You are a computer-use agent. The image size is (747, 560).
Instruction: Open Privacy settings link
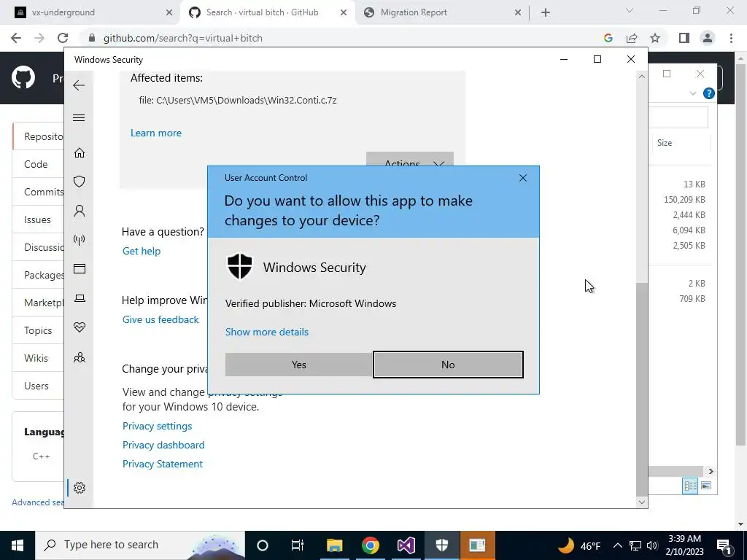(158, 426)
